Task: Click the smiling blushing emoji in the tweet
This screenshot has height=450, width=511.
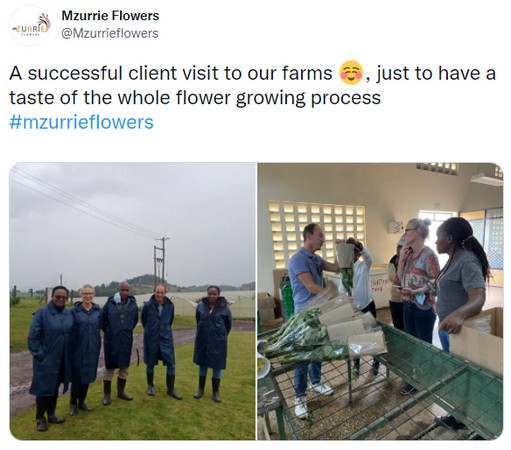Action: (x=351, y=73)
